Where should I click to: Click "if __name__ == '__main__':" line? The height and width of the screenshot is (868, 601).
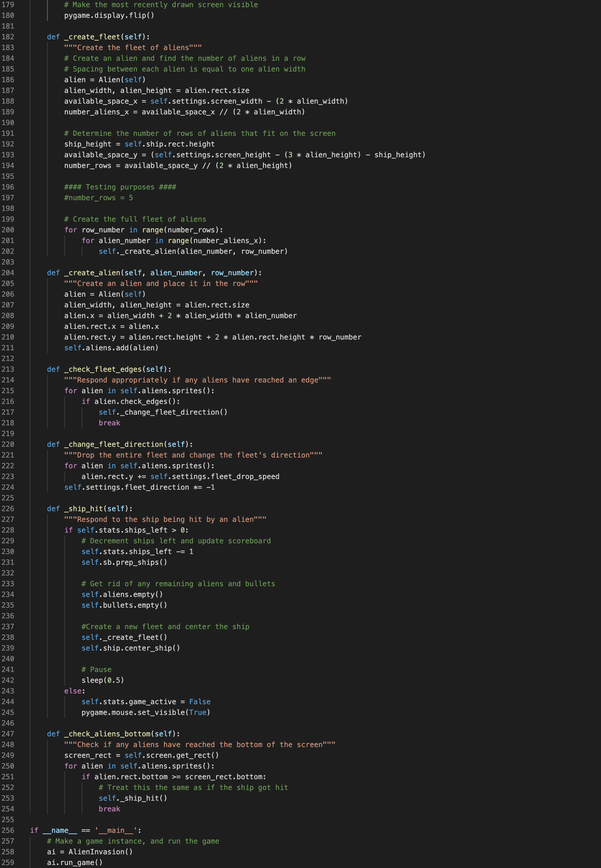pos(86,830)
